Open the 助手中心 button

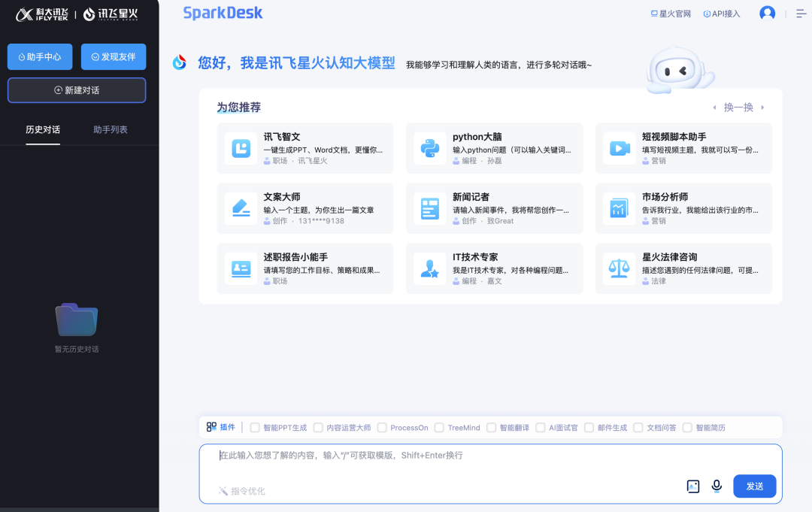point(40,57)
